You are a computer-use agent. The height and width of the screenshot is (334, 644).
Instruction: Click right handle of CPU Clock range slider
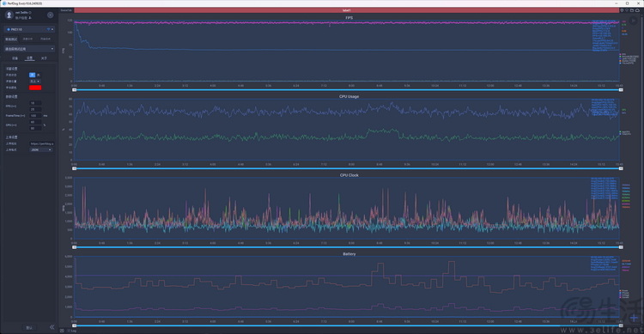(621, 247)
